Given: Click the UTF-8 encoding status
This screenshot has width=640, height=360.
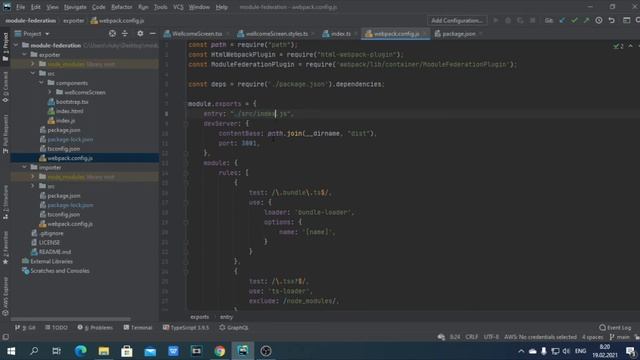Looking at the screenshot, I should [491, 337].
